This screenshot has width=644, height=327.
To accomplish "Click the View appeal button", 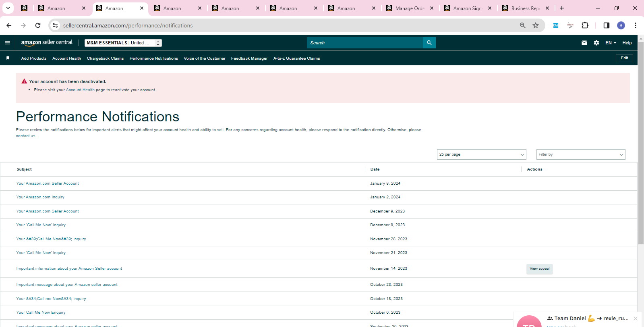I will point(539,269).
